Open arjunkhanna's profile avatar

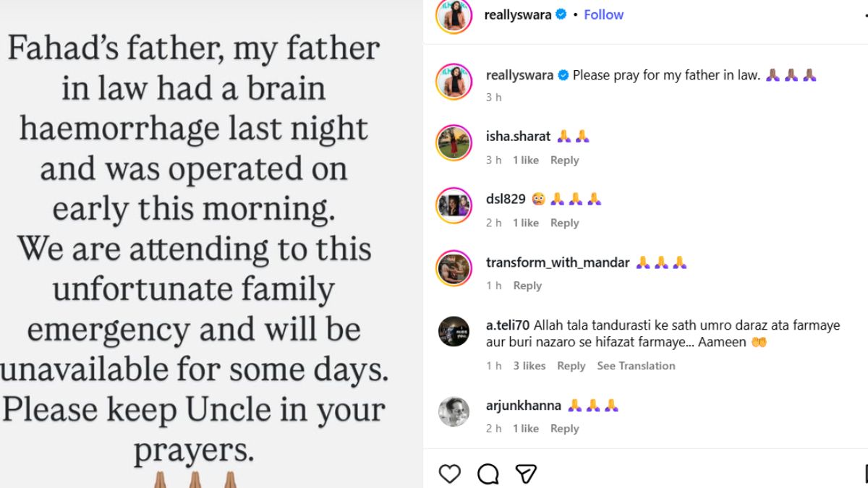coord(454,411)
